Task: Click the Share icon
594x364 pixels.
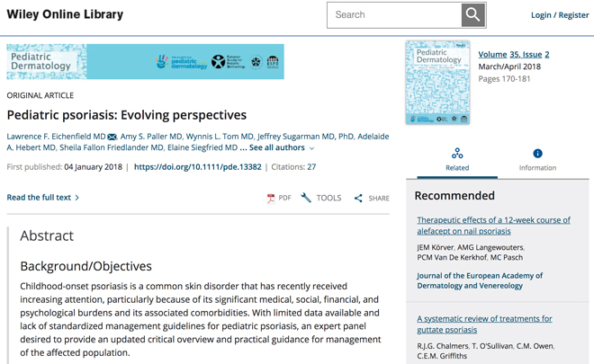Action: tap(358, 198)
